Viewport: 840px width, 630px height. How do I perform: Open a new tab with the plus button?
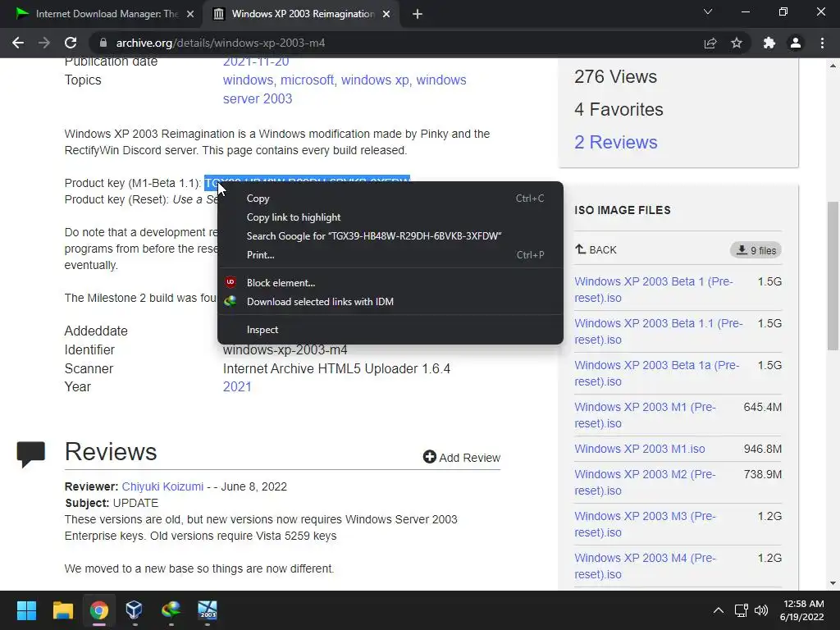[x=418, y=15]
